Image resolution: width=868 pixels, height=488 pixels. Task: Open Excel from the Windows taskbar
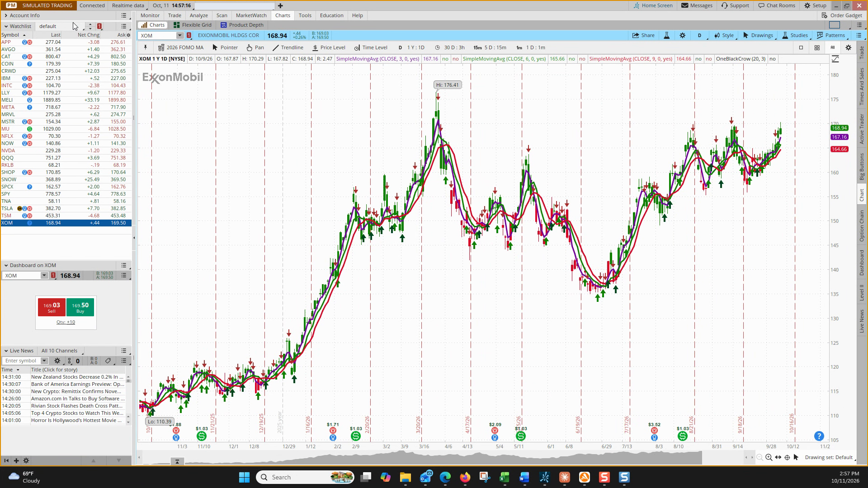click(504, 477)
